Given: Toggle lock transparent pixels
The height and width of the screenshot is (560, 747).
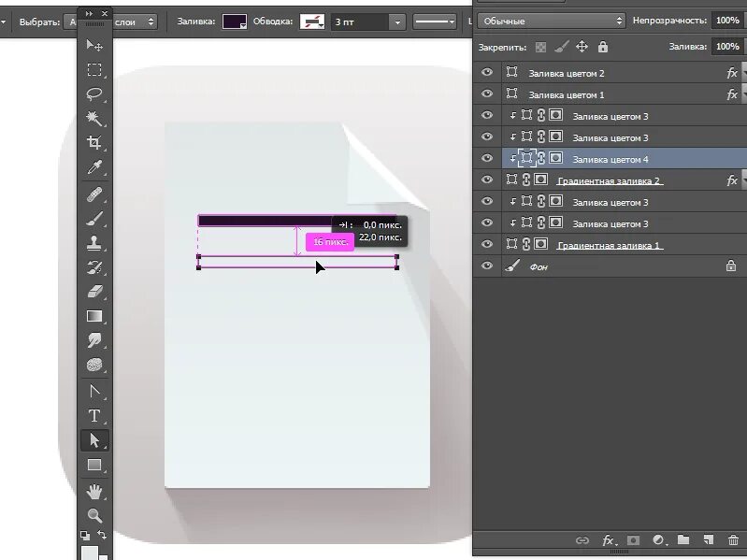Looking at the screenshot, I should click(540, 47).
